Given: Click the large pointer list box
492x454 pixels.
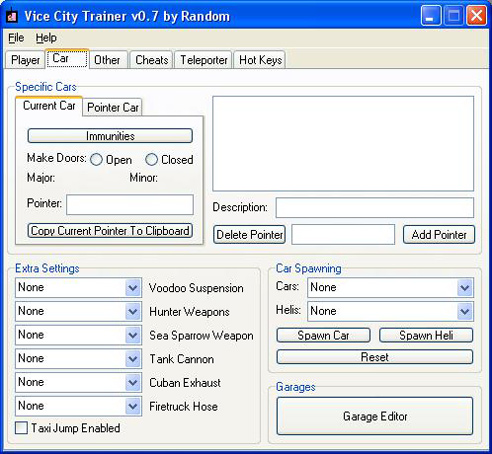Looking at the screenshot, I should 343,144.
